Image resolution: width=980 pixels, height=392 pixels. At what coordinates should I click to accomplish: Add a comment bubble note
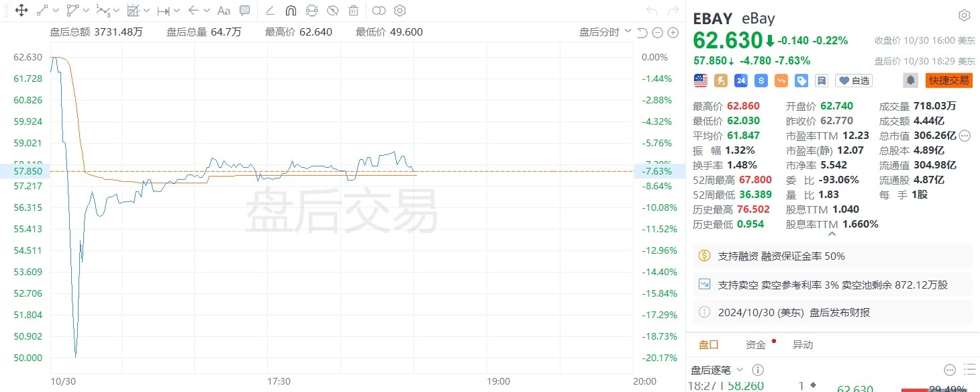tap(245, 11)
